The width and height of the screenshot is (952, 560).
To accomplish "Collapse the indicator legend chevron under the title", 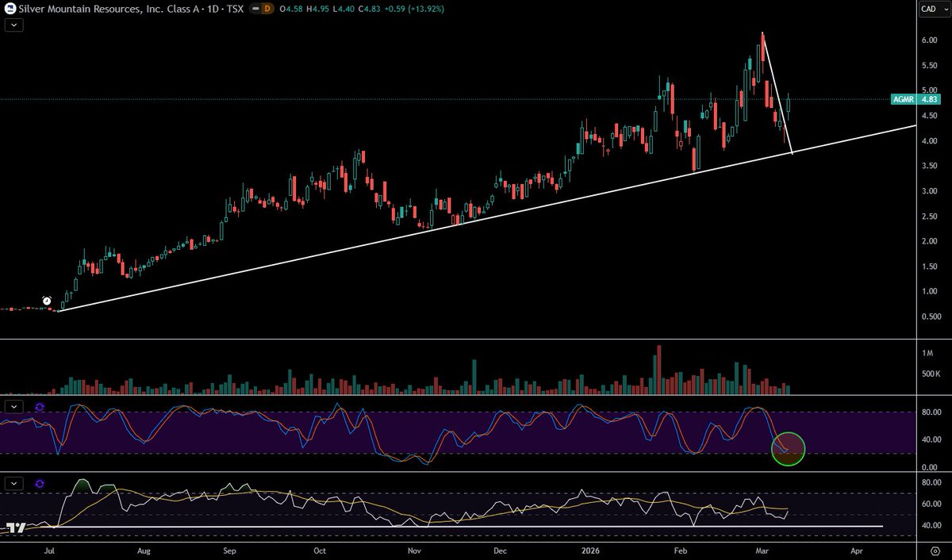I will [x=15, y=25].
